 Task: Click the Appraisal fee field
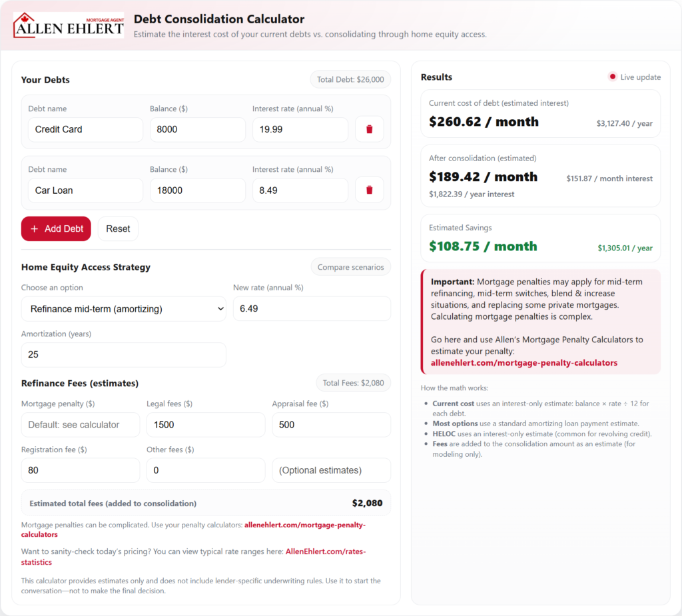pyautogui.click(x=331, y=425)
